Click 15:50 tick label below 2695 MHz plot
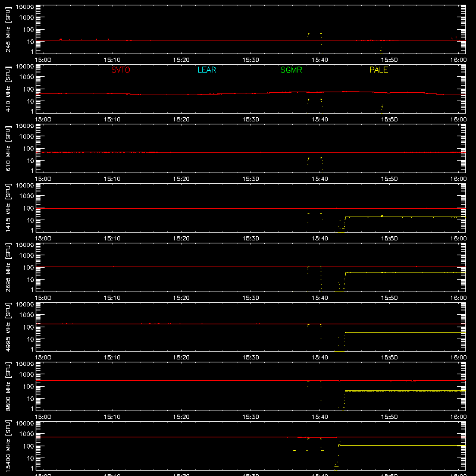Image resolution: width=476 pixels, height=476 pixels. click(x=389, y=298)
